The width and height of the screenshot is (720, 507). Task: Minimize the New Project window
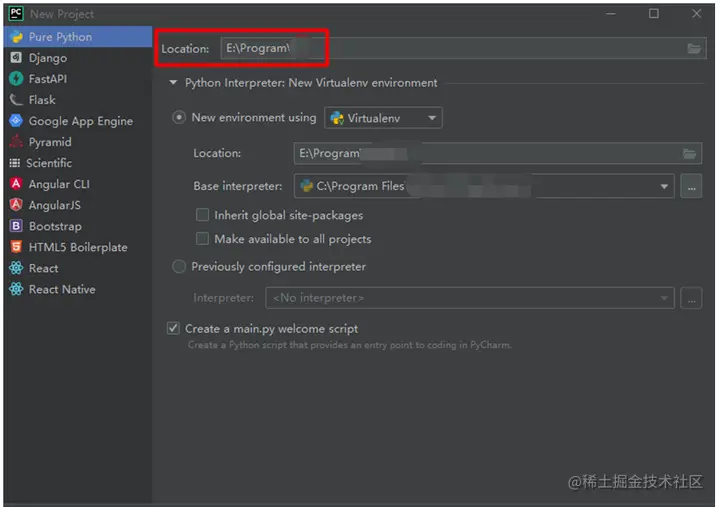(x=611, y=14)
